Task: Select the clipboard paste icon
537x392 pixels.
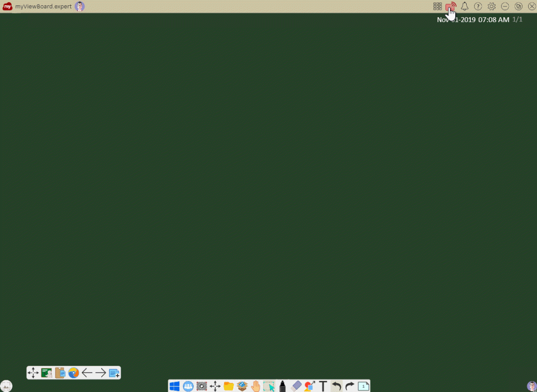Action: pyautogui.click(x=60, y=373)
